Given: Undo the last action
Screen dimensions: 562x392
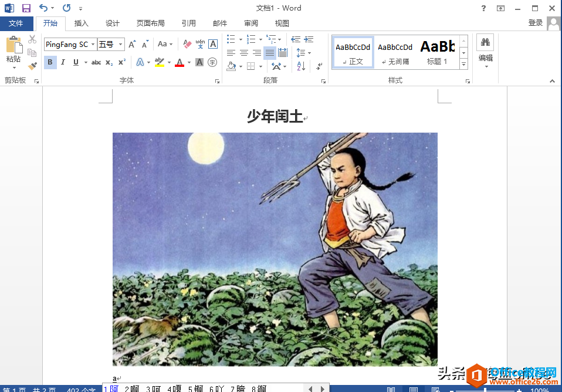Looking at the screenshot, I should (x=43, y=8).
